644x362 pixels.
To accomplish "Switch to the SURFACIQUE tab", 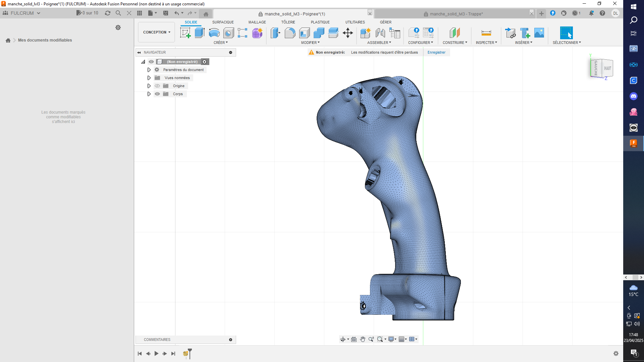I will click(223, 22).
